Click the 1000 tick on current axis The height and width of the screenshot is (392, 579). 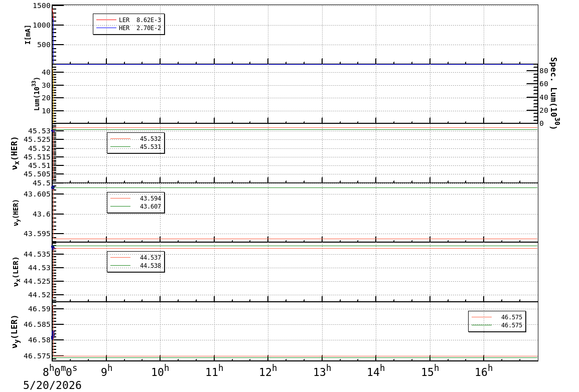point(41,25)
